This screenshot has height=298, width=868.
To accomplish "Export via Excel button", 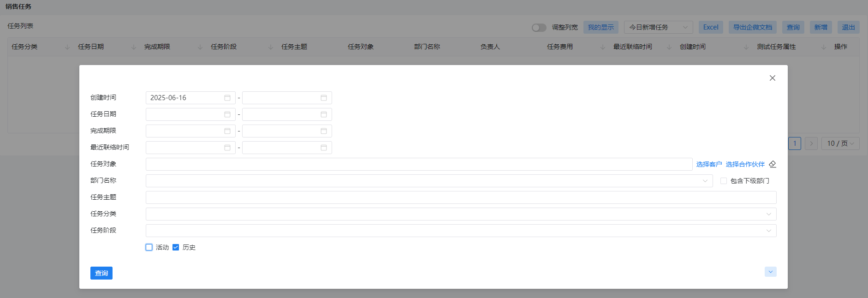I will coord(711,27).
